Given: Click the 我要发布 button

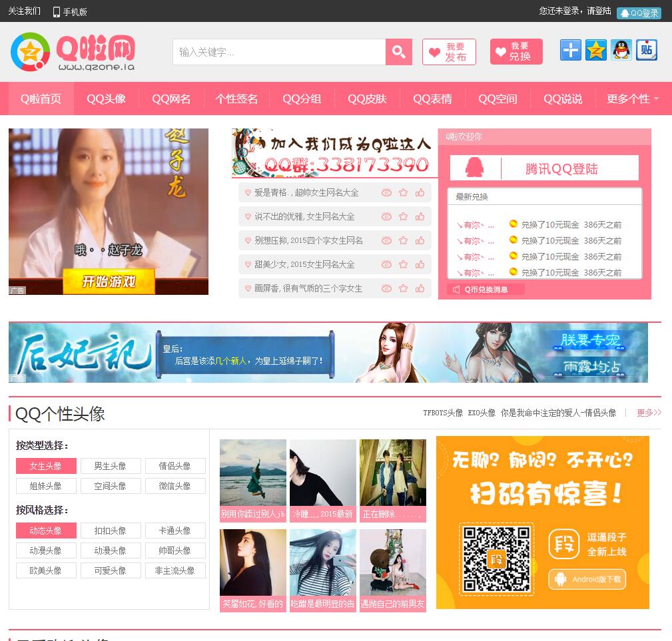Looking at the screenshot, I should (449, 52).
